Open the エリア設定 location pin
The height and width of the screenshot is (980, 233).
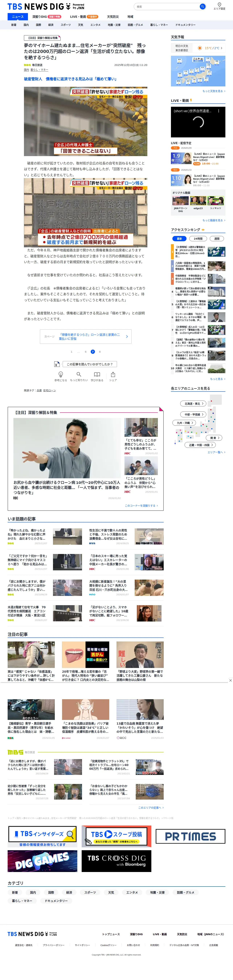tap(219, 6)
